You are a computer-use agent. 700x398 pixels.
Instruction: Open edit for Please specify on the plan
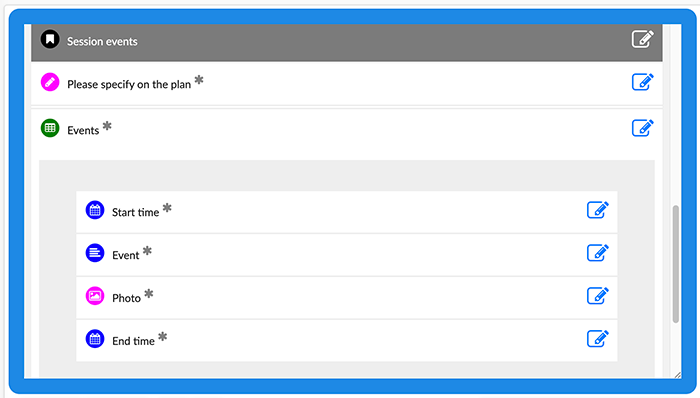pos(642,82)
